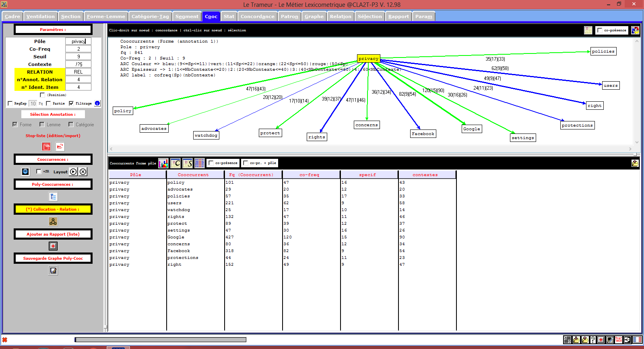Stop layout with the X circle button
The image size is (644, 349).
coord(83,172)
